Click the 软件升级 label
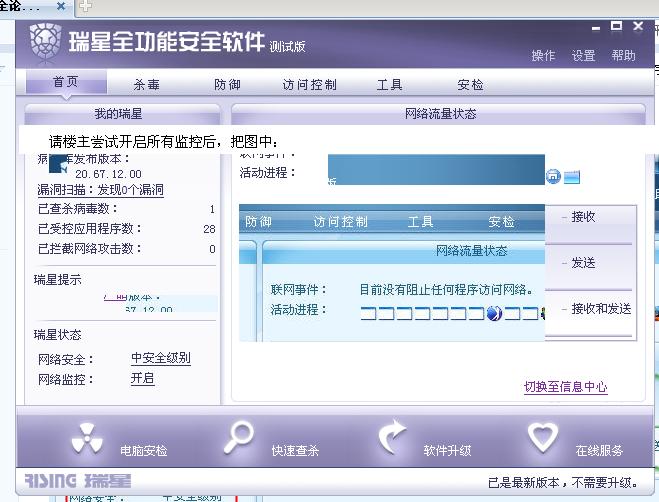Screen dimensions: 659x502 pos(447,451)
